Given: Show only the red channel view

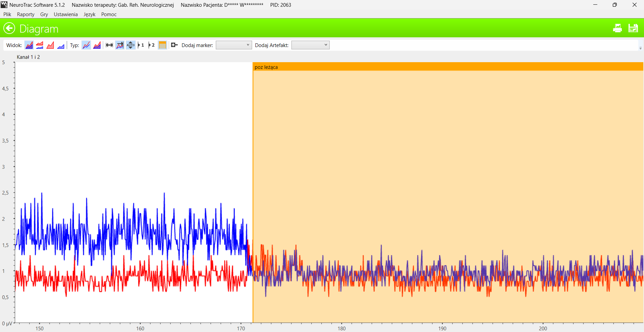Looking at the screenshot, I should pos(50,45).
